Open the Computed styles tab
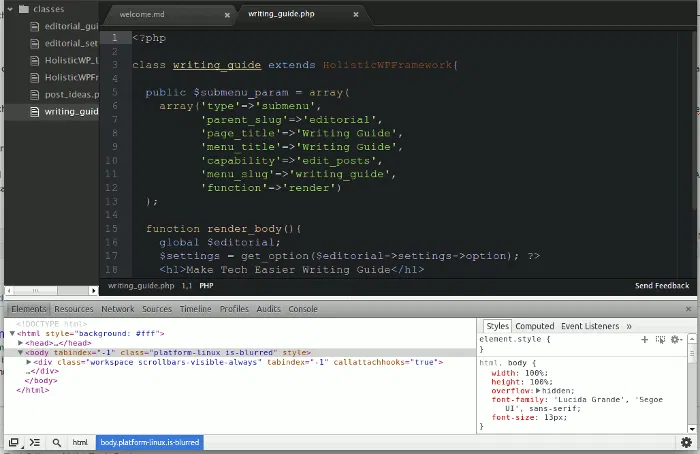Screen dimensions: 700x454 [x=534, y=326]
